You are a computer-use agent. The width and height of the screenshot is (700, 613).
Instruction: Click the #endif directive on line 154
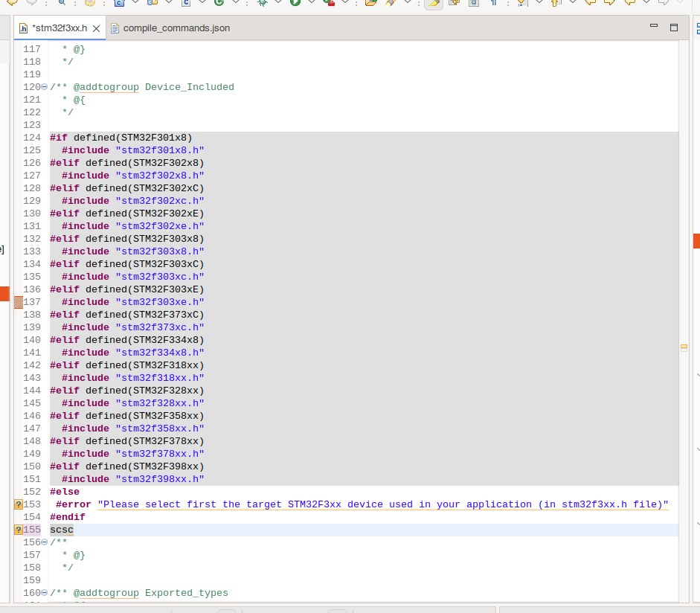68,517
